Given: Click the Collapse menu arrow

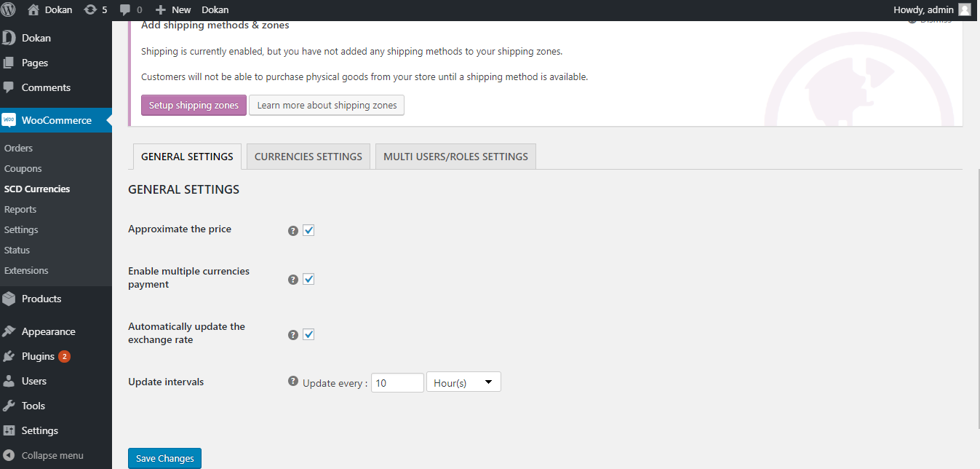Looking at the screenshot, I should point(9,455).
